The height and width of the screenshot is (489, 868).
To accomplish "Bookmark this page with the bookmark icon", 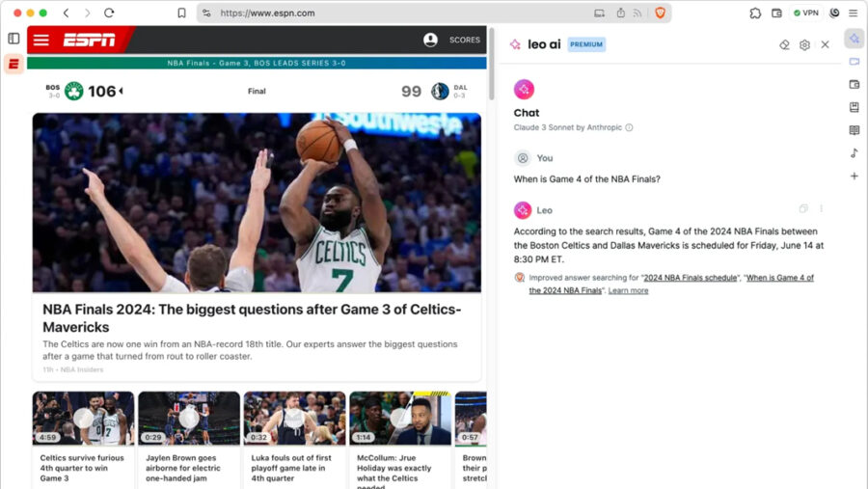I will 181,13.
